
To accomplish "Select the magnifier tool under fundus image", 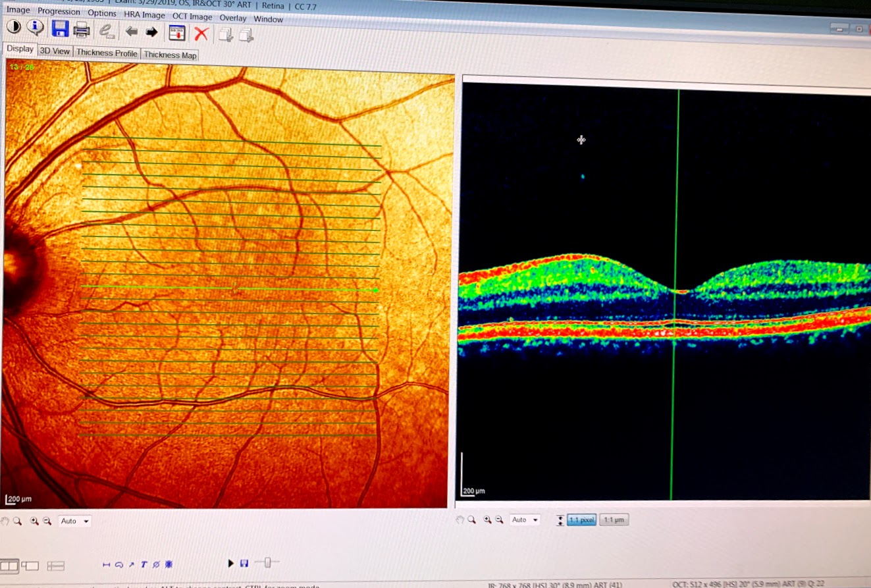I will 17,521.
